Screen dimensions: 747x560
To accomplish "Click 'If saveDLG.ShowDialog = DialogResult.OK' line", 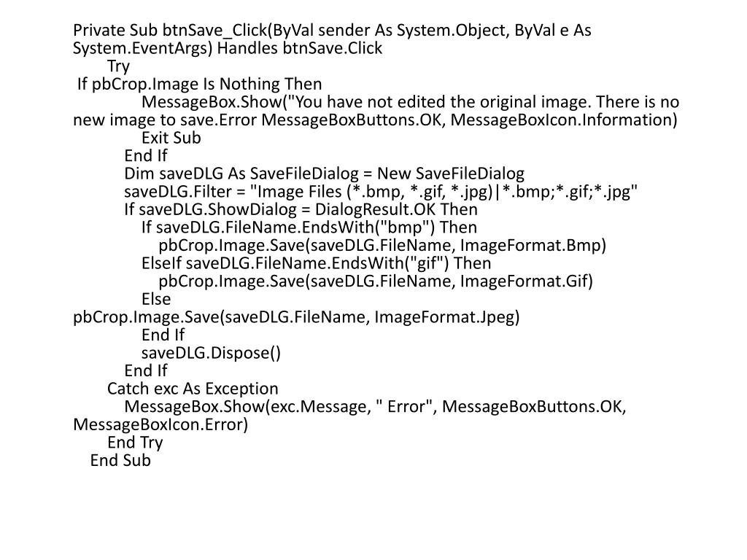I will point(301,209).
